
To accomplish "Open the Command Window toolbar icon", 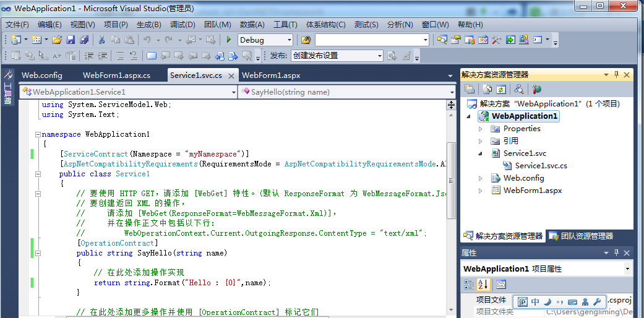I will (538, 40).
